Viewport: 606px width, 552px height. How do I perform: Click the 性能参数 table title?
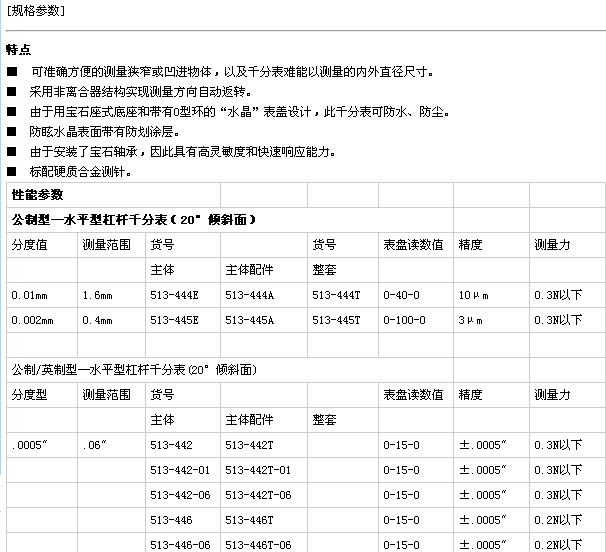(x=37, y=195)
